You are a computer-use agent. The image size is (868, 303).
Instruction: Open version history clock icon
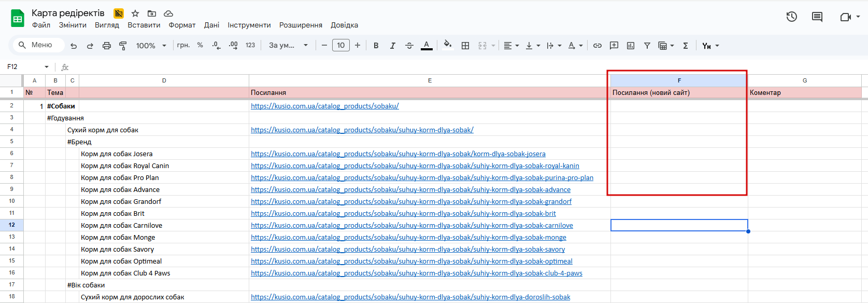click(791, 17)
